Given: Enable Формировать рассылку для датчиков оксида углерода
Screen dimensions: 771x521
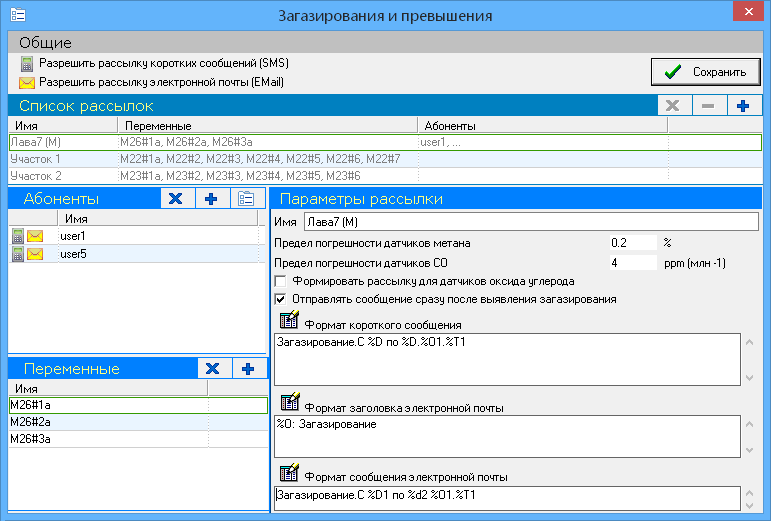Looking at the screenshot, I should (280, 282).
